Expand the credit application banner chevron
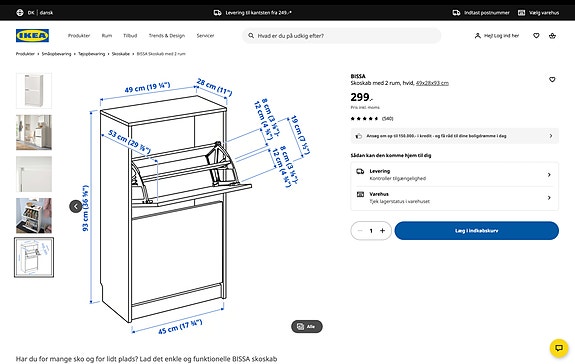Image resolution: width=575 pixels, height=364 pixels. [x=550, y=136]
